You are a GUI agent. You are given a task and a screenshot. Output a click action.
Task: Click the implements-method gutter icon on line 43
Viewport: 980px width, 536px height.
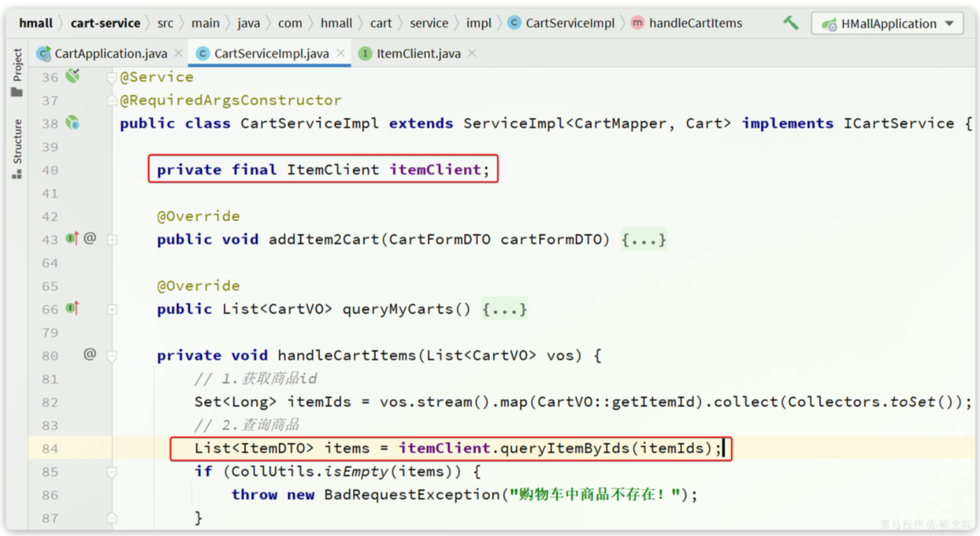click(72, 239)
